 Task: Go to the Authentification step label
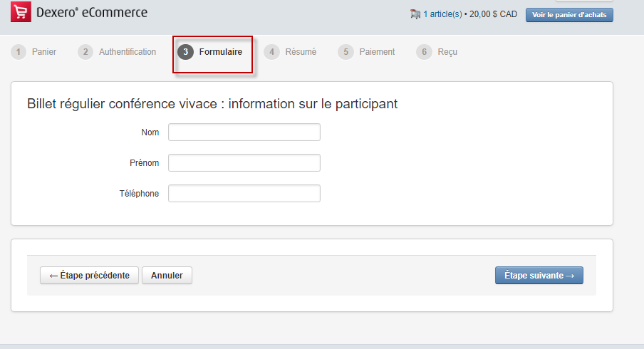coord(128,52)
